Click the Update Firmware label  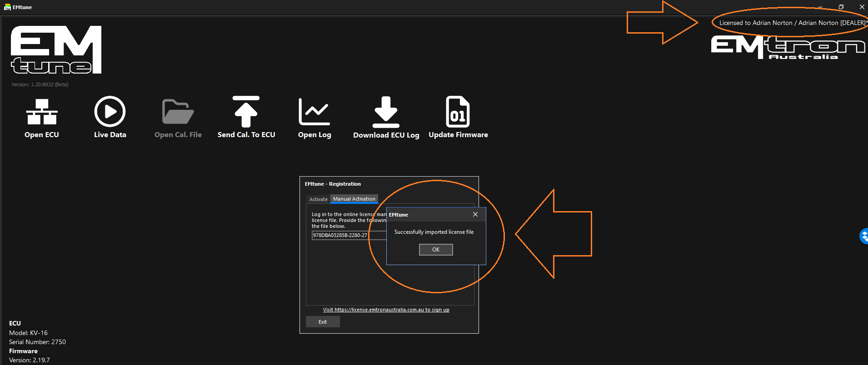click(x=458, y=135)
